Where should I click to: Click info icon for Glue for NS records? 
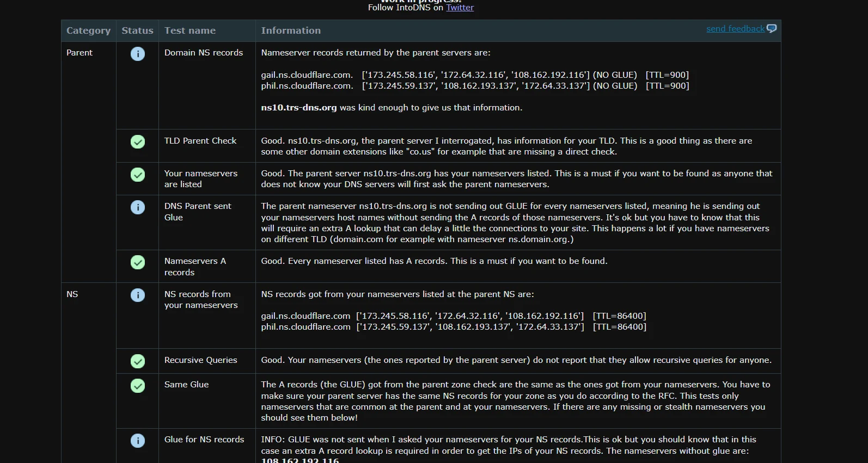pos(138,441)
